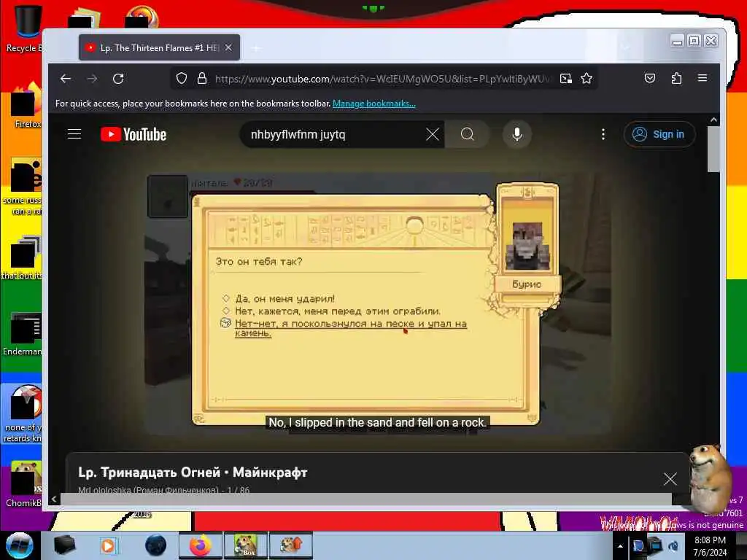
Task: Switch to the Firefox taskbar button
Action: tap(201, 545)
